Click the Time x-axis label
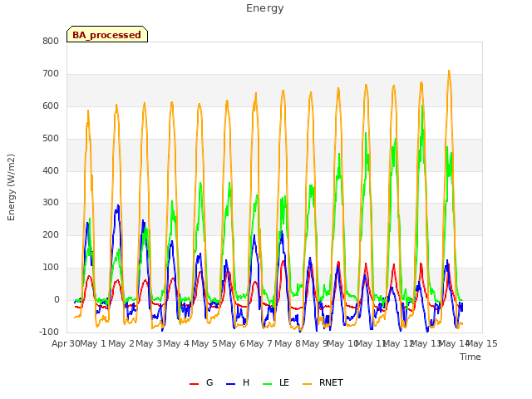This screenshot has width=532, height=399. click(x=470, y=357)
